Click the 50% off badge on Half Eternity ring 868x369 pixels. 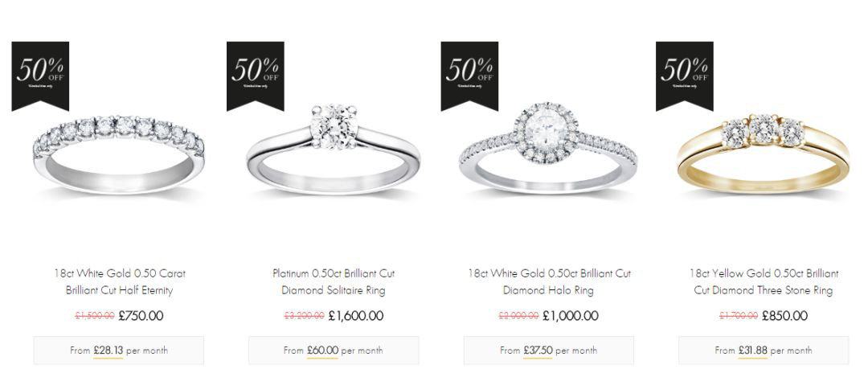pyautogui.click(x=40, y=76)
